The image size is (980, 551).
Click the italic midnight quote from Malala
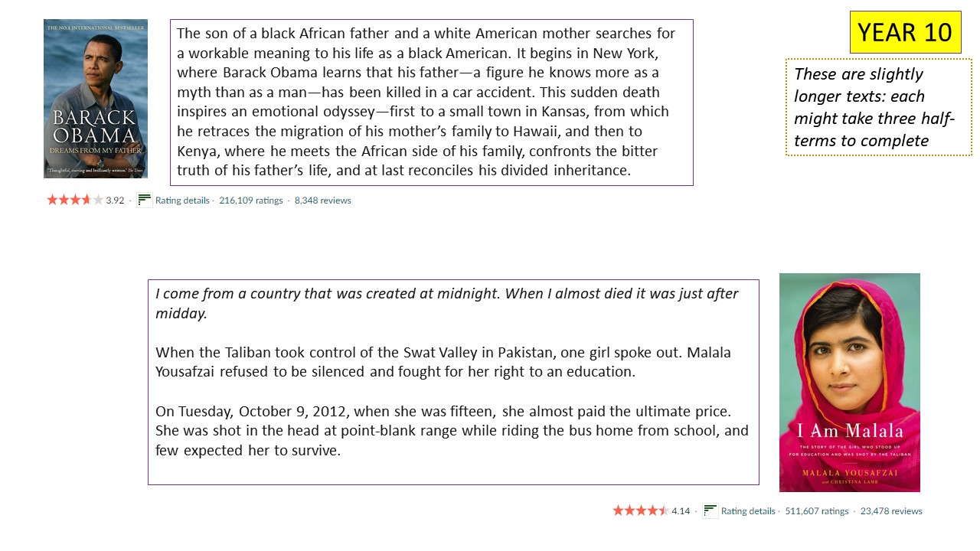click(447, 303)
